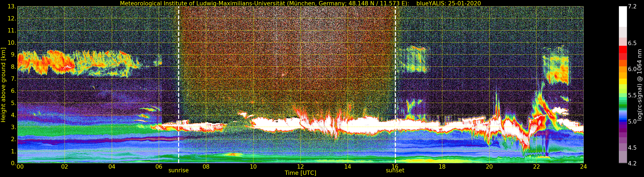Viewport: 644px width, 177px height.
Task: Click the time axis tick "00"
Action: [20, 166]
